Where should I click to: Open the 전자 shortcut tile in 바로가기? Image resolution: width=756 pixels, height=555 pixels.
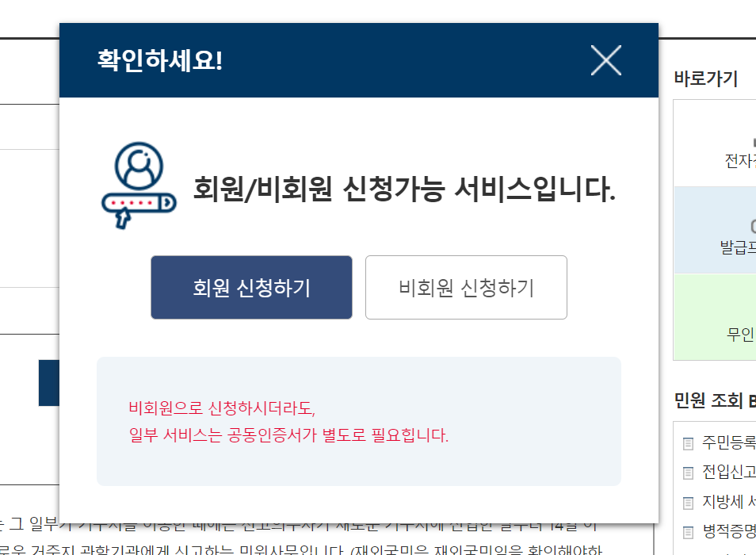coord(715,144)
